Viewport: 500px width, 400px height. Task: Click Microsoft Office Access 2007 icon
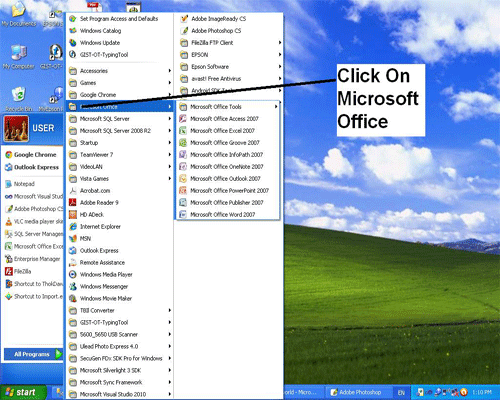[x=183, y=119]
